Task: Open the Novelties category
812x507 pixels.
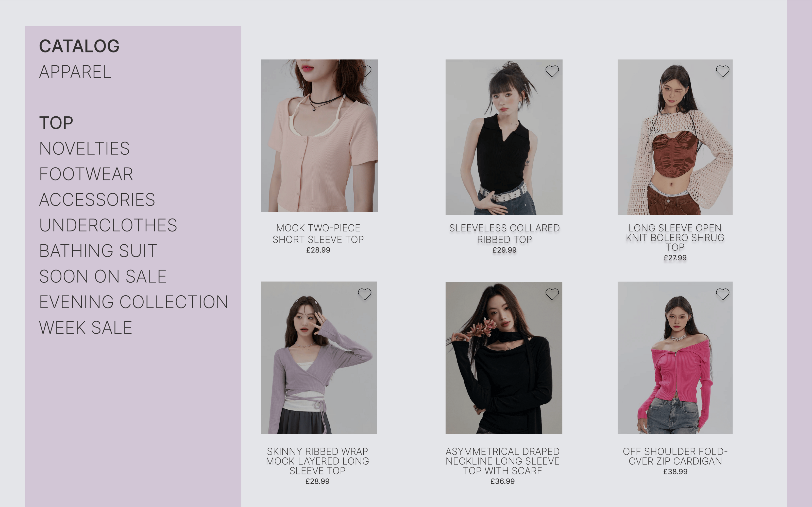Action: (x=84, y=148)
